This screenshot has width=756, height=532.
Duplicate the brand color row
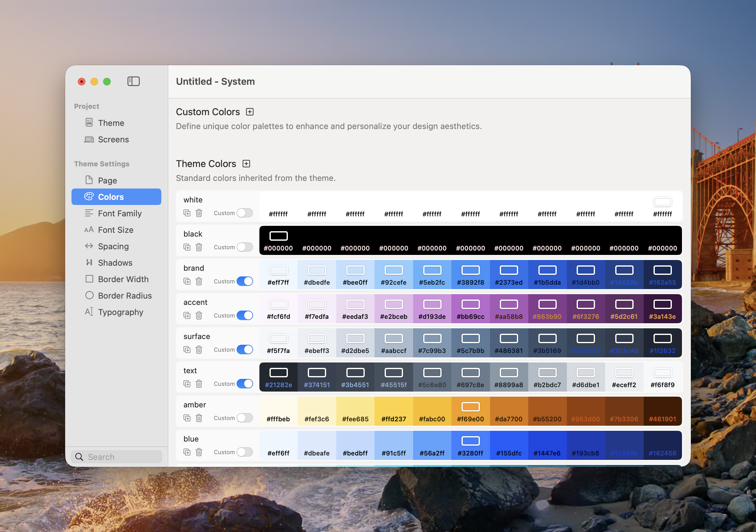point(187,281)
